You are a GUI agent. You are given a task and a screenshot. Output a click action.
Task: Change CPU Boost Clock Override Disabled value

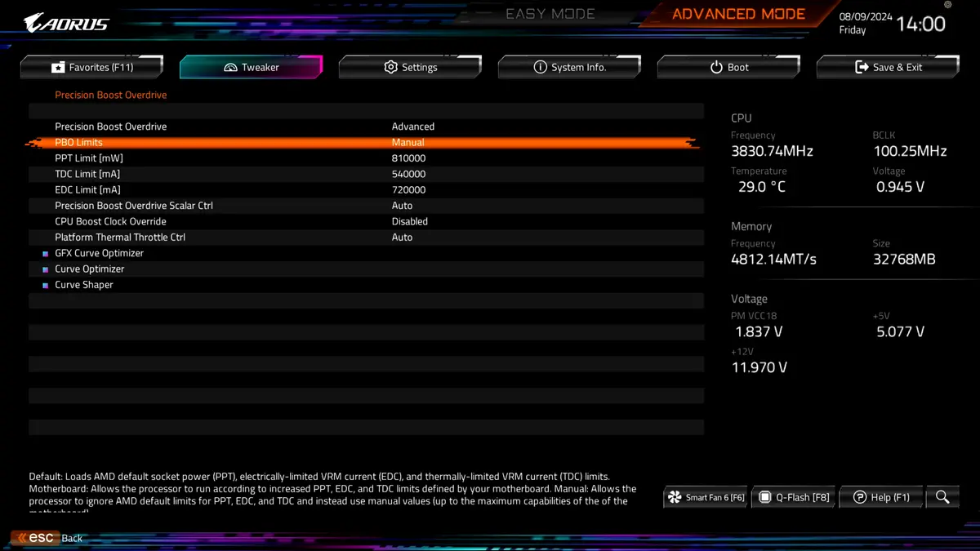coord(410,221)
